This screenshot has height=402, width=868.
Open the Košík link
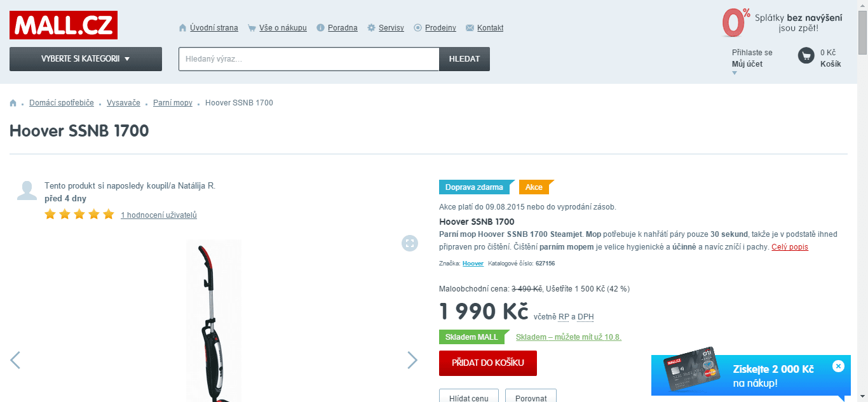click(831, 64)
